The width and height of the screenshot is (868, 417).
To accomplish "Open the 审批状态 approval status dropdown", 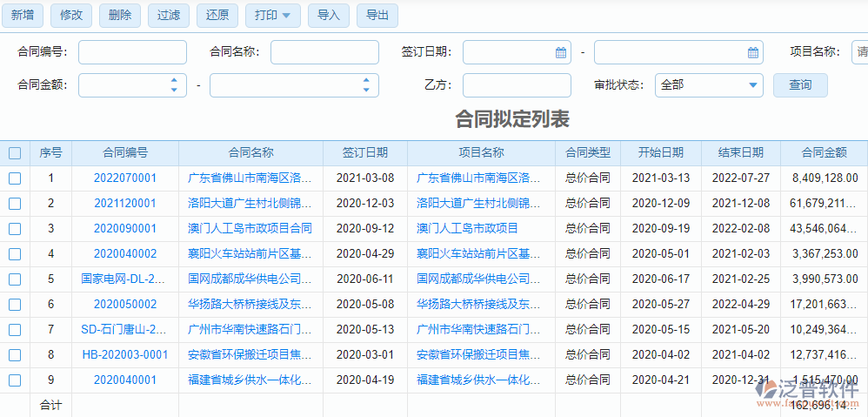I will [x=708, y=85].
